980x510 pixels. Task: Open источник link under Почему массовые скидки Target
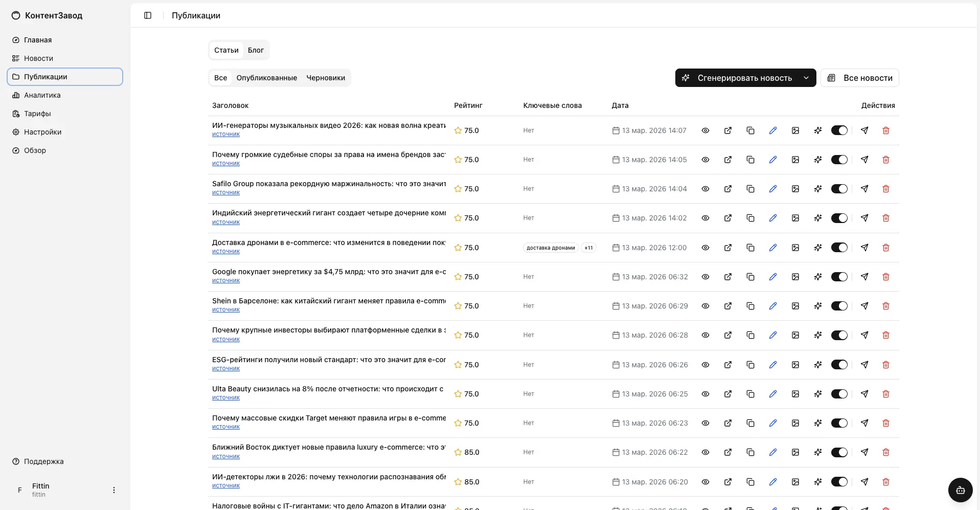point(226,427)
